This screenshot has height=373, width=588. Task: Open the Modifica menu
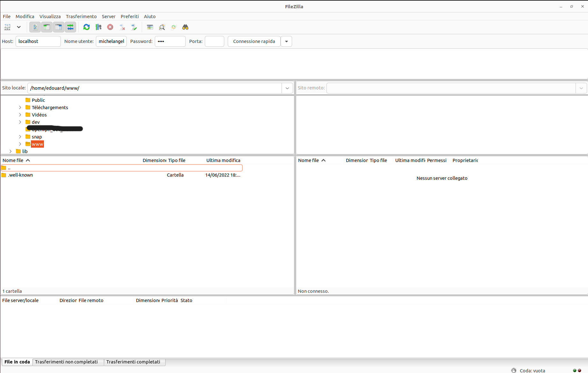[x=25, y=17]
